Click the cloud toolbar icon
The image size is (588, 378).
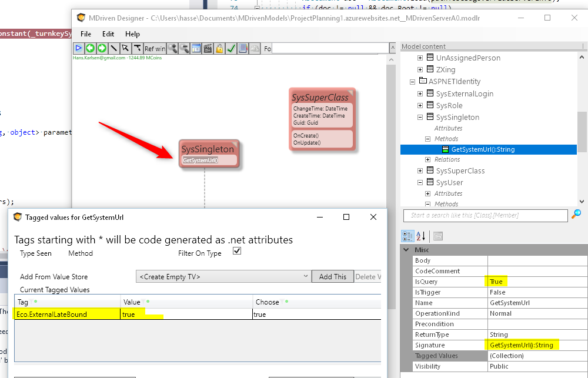(x=255, y=48)
